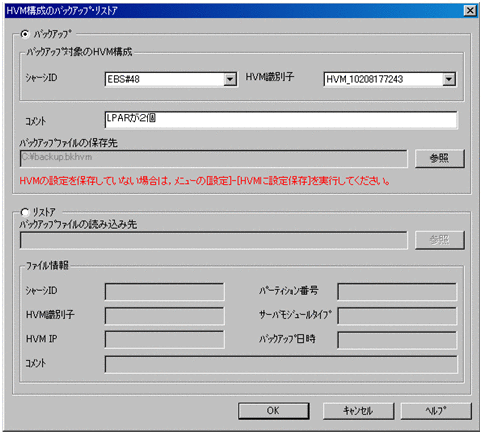Click the パーティション番号 field

point(397,292)
